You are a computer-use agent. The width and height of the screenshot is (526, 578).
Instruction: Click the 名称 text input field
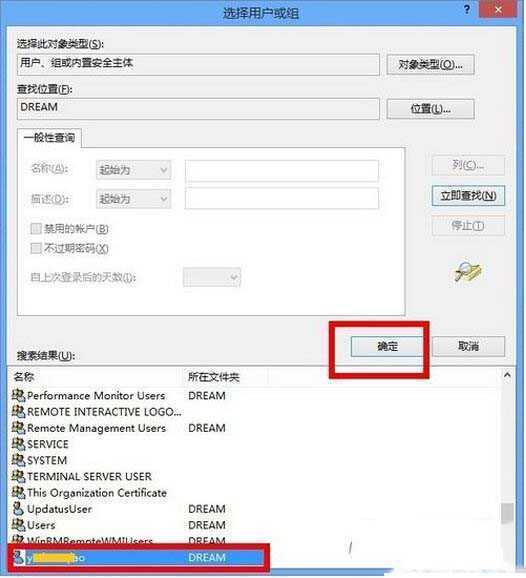click(x=282, y=170)
